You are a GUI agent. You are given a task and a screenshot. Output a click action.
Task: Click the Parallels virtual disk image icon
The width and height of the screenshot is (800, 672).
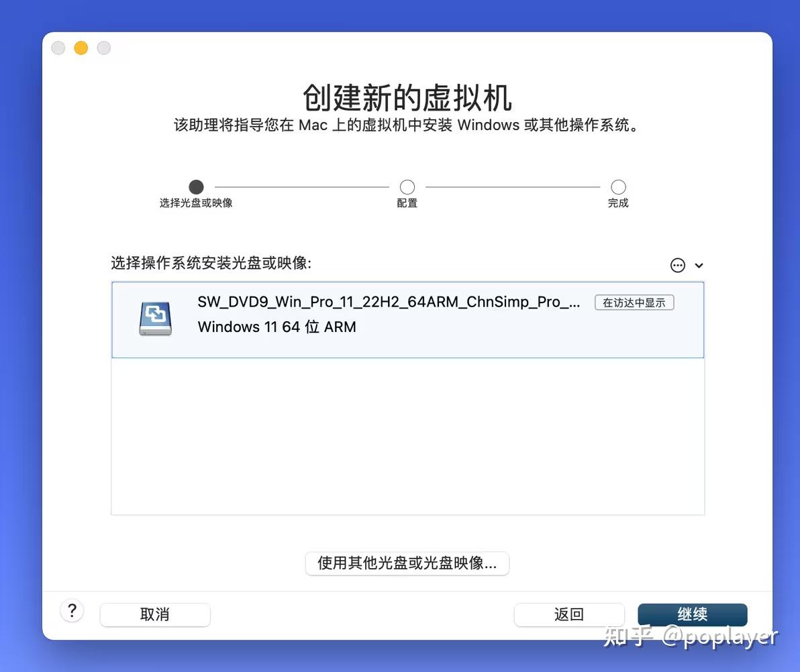(155, 319)
